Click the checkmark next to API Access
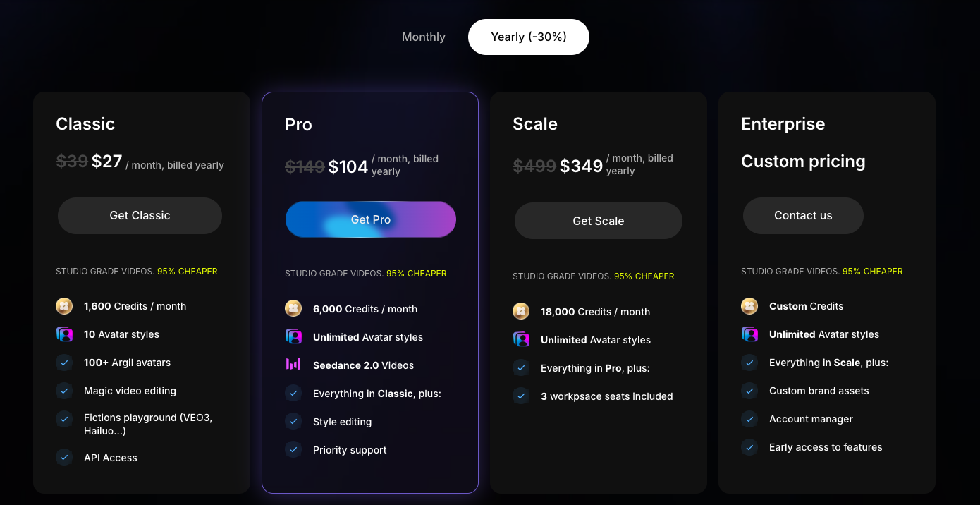This screenshot has width=980, height=505. (x=64, y=457)
